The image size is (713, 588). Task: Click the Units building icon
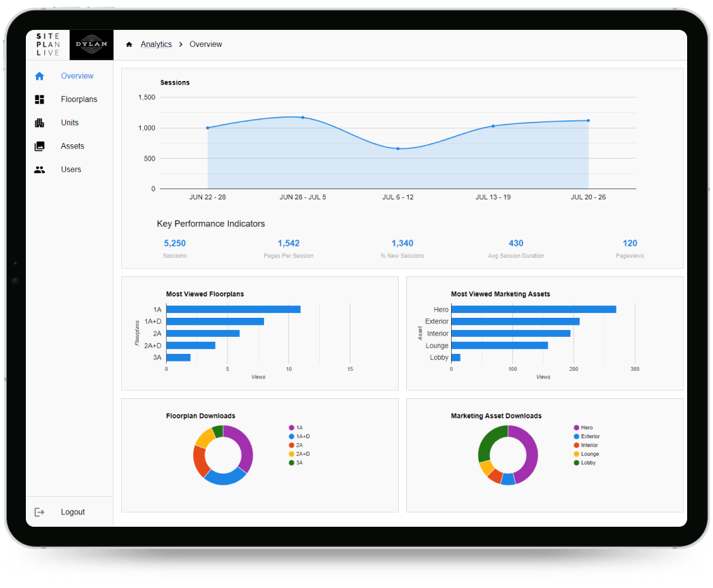(39, 122)
